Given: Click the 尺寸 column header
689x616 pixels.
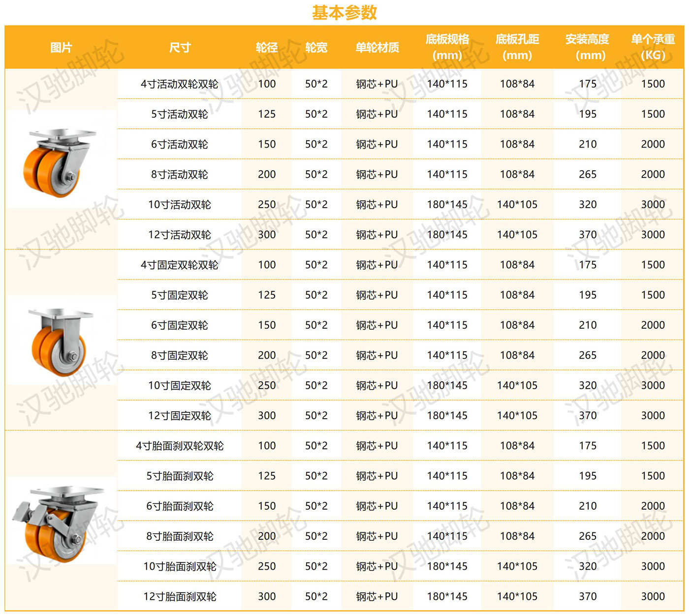Looking at the screenshot, I should click(180, 48).
